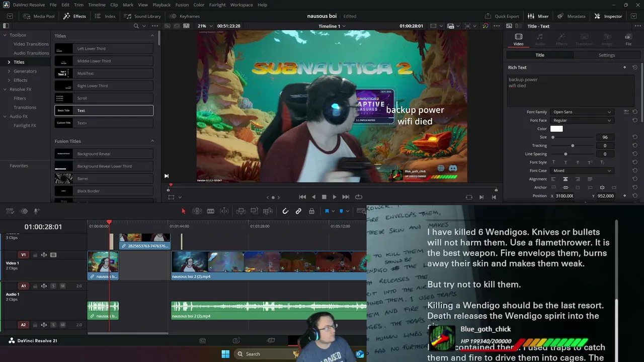Adjust the Line Spacing slider handle

tap(566, 154)
